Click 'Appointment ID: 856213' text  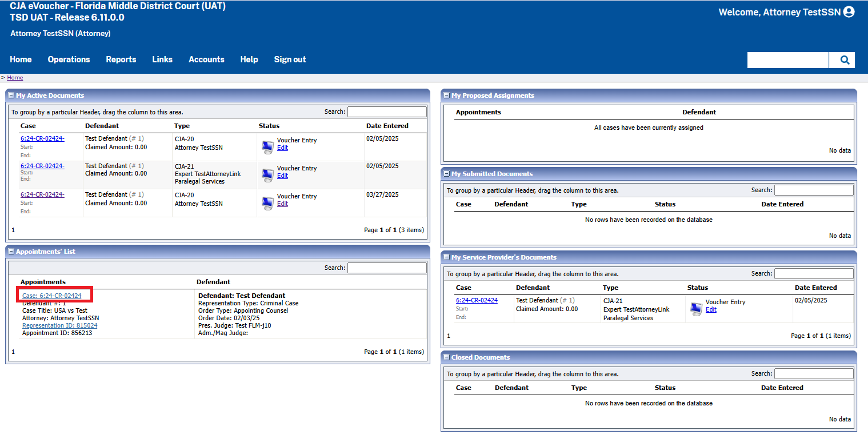tap(57, 333)
